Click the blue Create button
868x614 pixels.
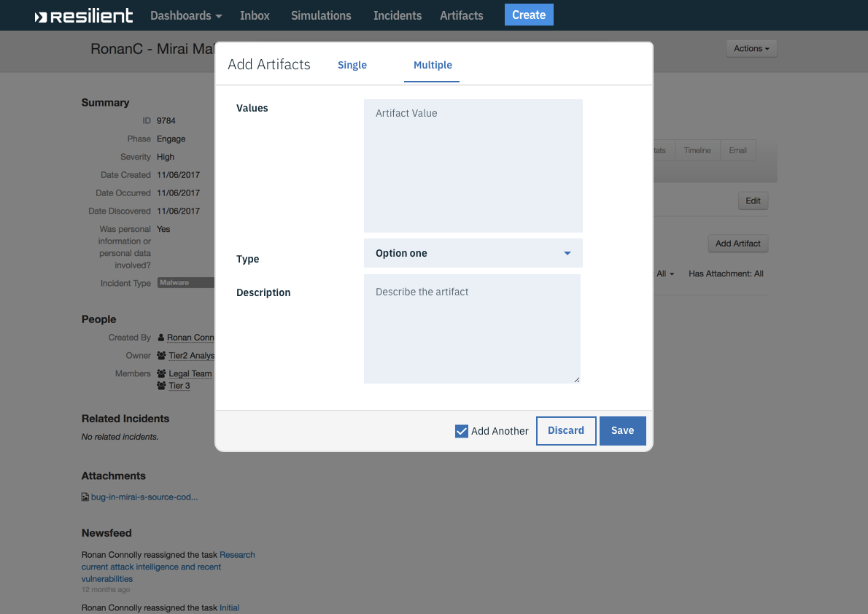point(529,15)
